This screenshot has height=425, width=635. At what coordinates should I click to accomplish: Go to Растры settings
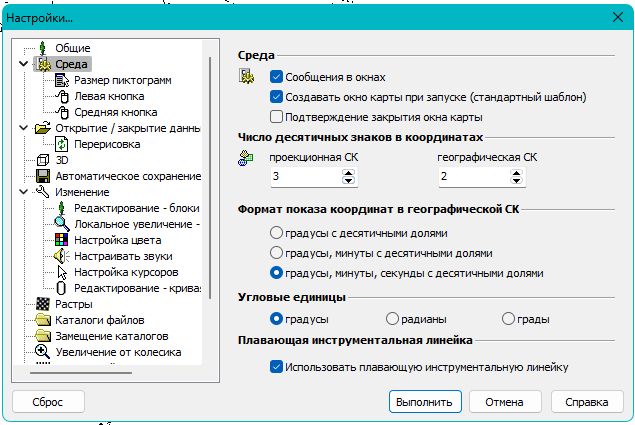(74, 304)
